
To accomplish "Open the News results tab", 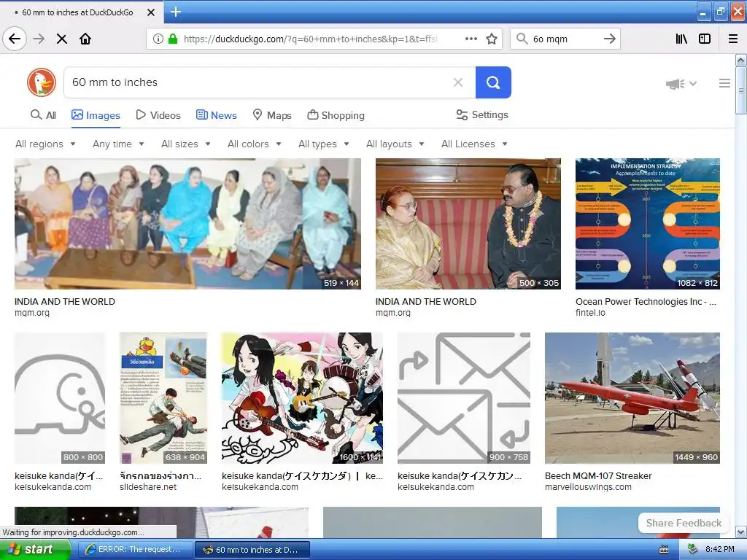I will [216, 115].
